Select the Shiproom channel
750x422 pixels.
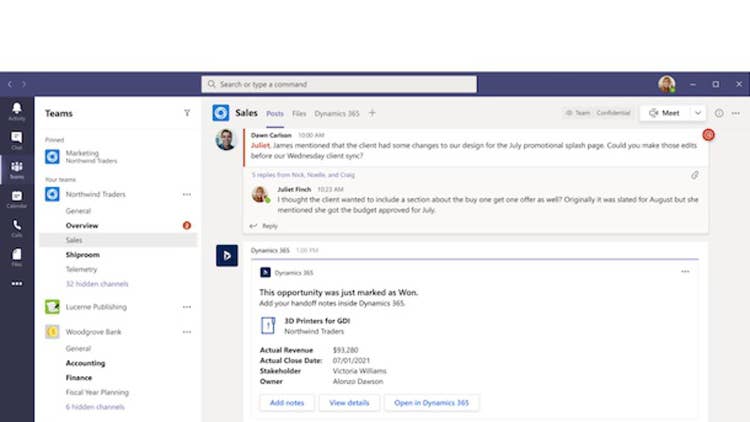click(82, 255)
